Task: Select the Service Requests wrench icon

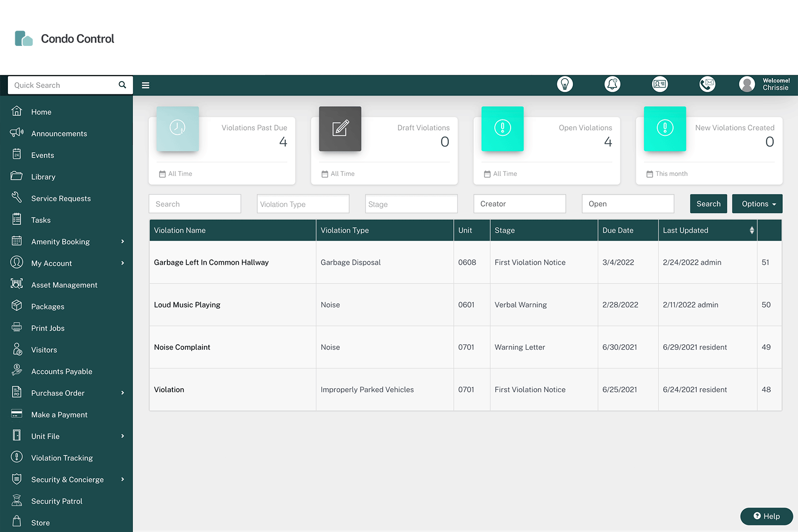Action: pos(17,198)
